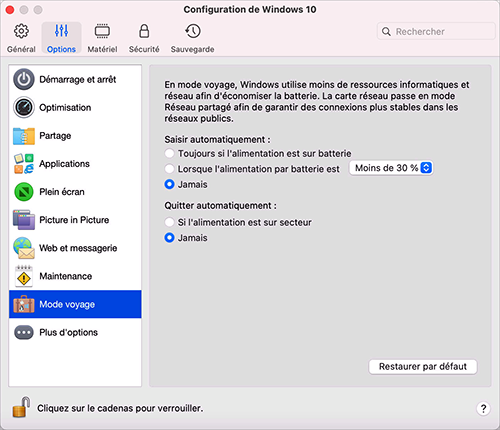The height and width of the screenshot is (430, 500).
Task: Click the text Cliquez sur le cadenas pour verrouiller
Action: tap(120, 408)
